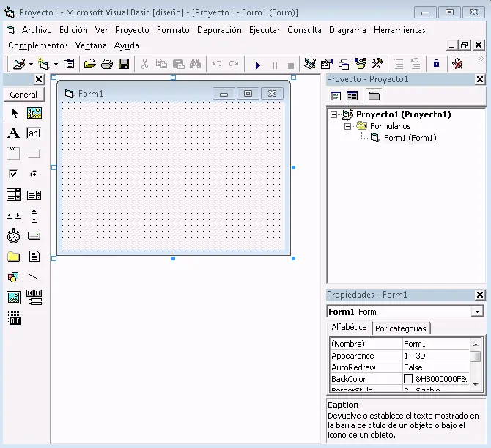Select the Shape control tool
This screenshot has width=491, height=448.
13,277
